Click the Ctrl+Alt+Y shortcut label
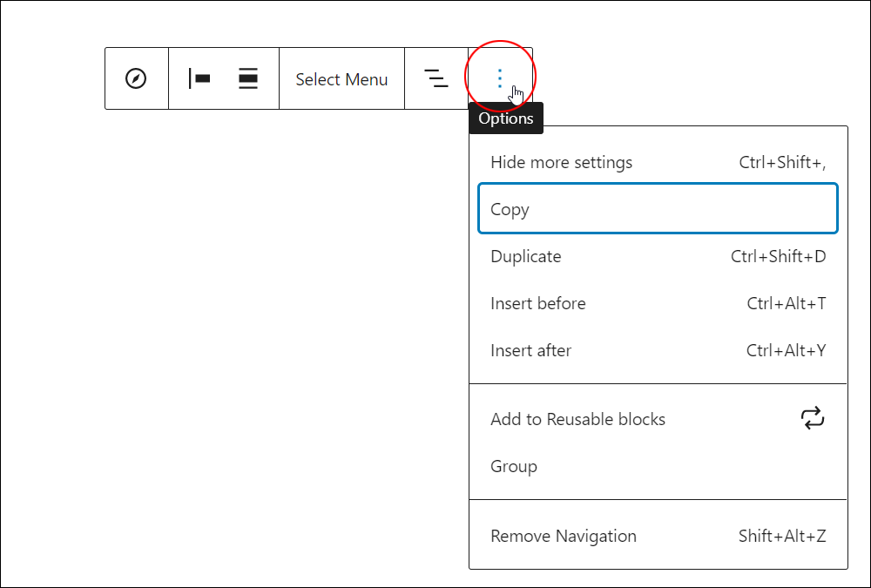 (x=786, y=351)
